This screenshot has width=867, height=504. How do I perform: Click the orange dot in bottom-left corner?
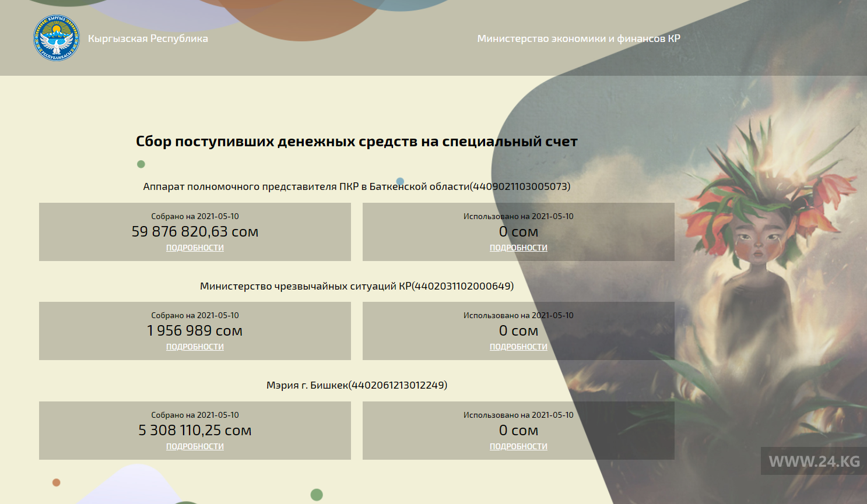pos(56,482)
